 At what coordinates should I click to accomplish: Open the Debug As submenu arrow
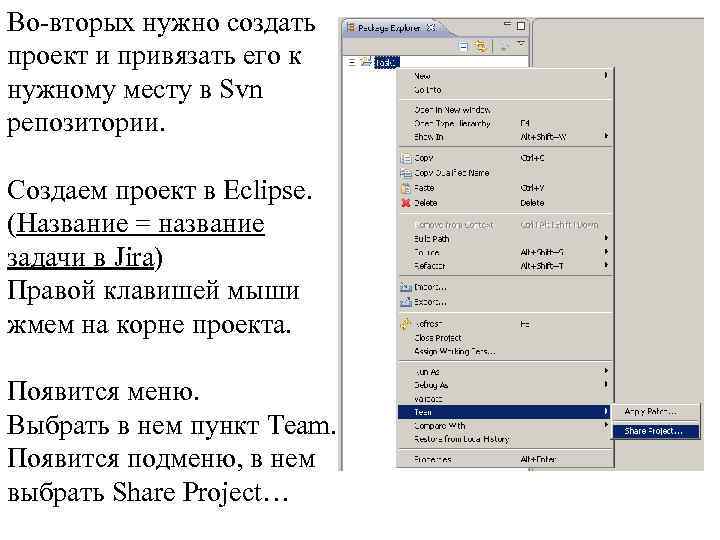pos(606,384)
